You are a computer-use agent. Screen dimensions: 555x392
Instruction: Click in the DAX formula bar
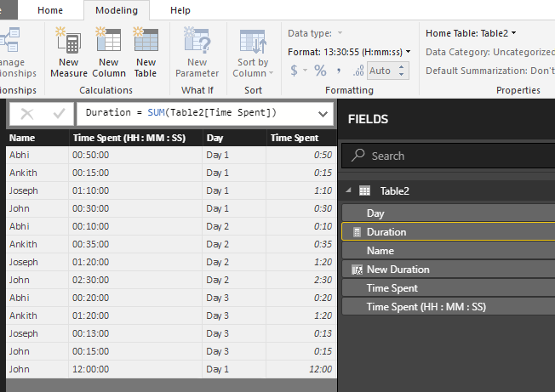pos(205,114)
